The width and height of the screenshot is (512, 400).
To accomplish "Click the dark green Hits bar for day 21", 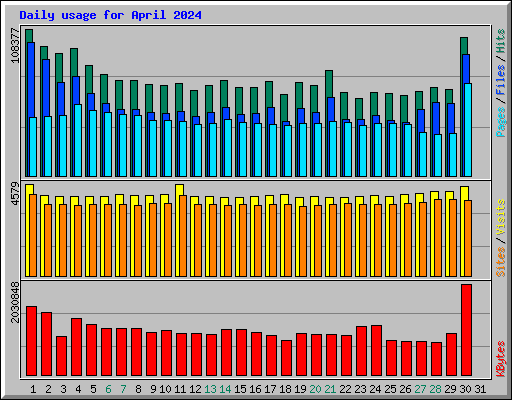I will tap(329, 83).
